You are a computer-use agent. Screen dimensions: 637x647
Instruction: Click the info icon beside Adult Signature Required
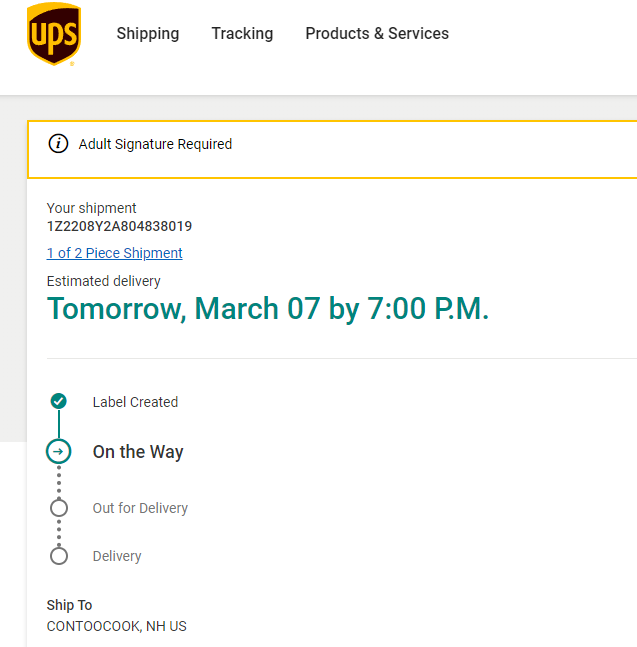coord(59,144)
